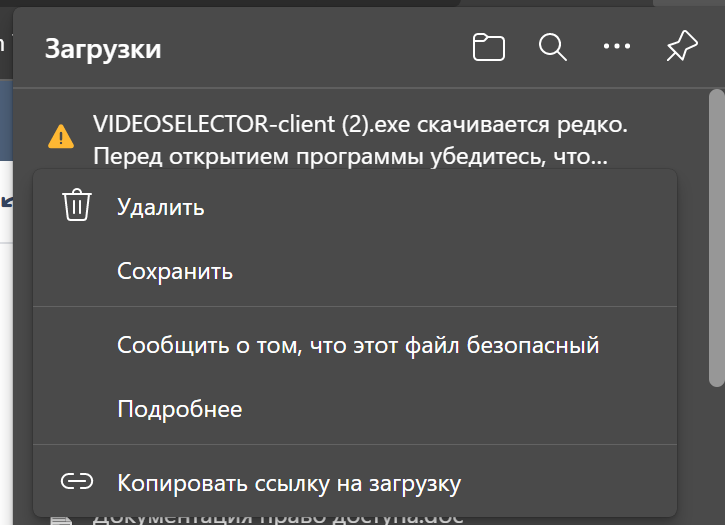Click the partially hidden .doc download item
This screenshot has height=525, width=725.
click(277, 519)
